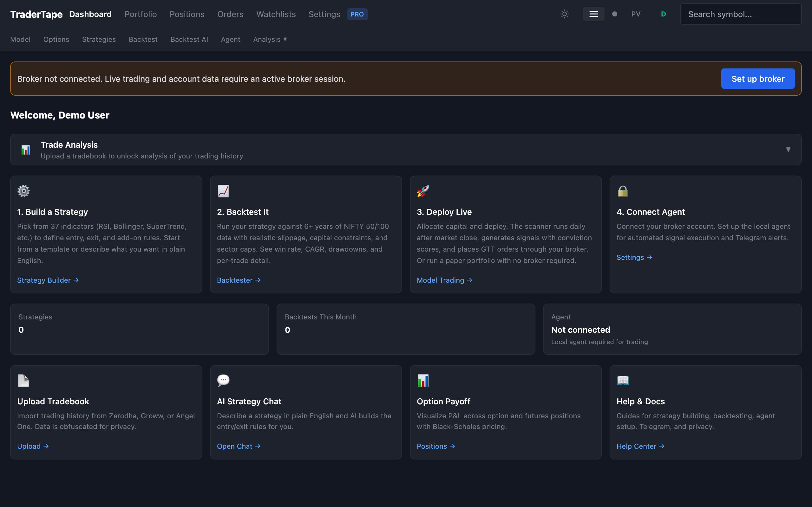Switch to the Backtest AI tab
The width and height of the screenshot is (812, 507).
tap(189, 39)
